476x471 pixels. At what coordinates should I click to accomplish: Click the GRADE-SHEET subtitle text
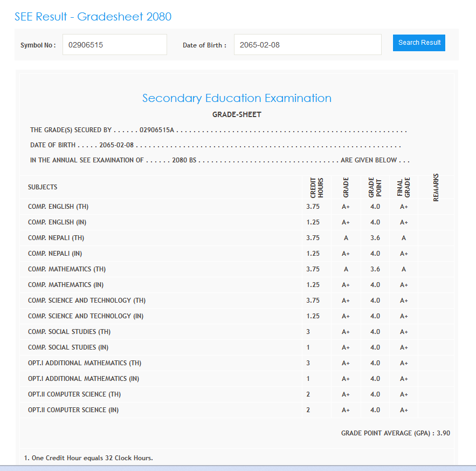[237, 114]
